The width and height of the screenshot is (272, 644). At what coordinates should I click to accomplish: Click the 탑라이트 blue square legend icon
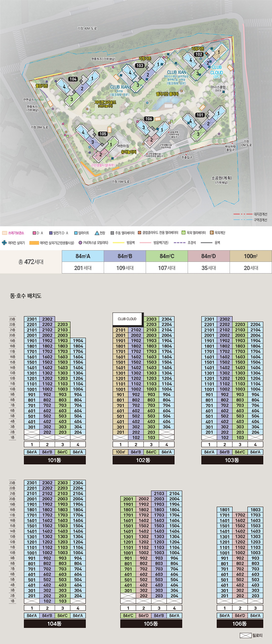(x=76, y=233)
